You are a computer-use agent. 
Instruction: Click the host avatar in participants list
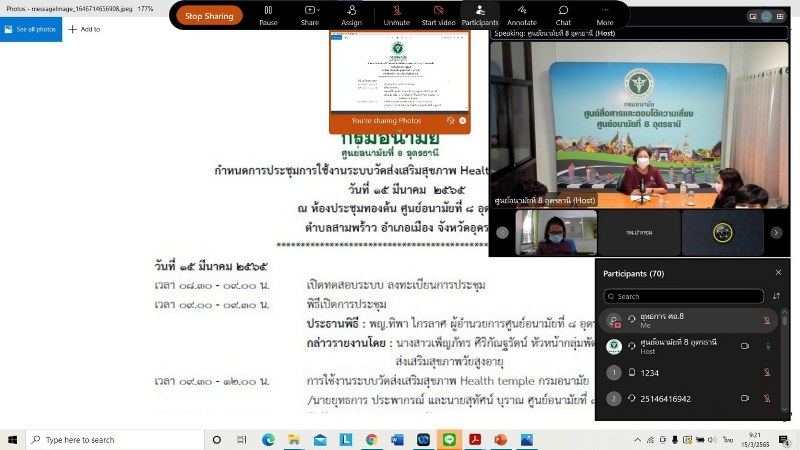coord(614,346)
